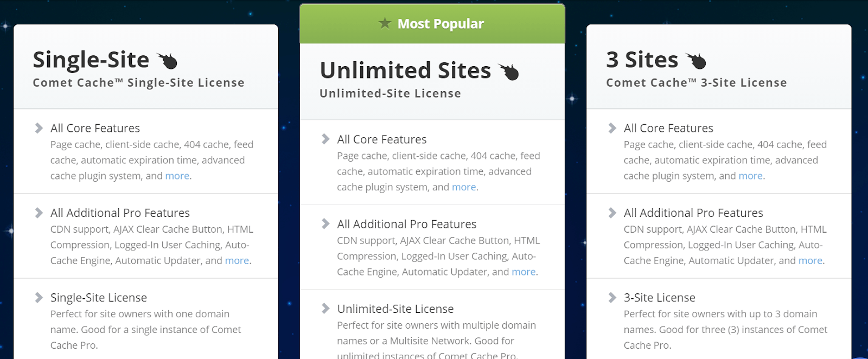Viewport: 868px width, 359px height.
Task: Click the more link under 3 Sites Core Features
Action: click(751, 176)
